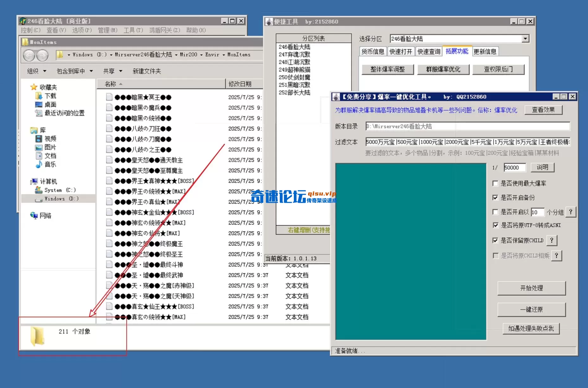Screen dimensions: 588x388
Task: Click the help ? icon next to 个分组
Action: click(x=571, y=212)
